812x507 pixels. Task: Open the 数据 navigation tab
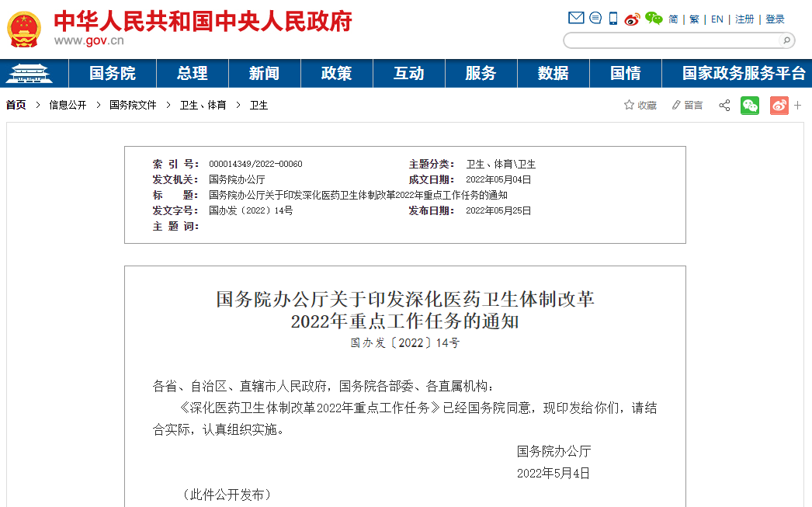click(553, 73)
